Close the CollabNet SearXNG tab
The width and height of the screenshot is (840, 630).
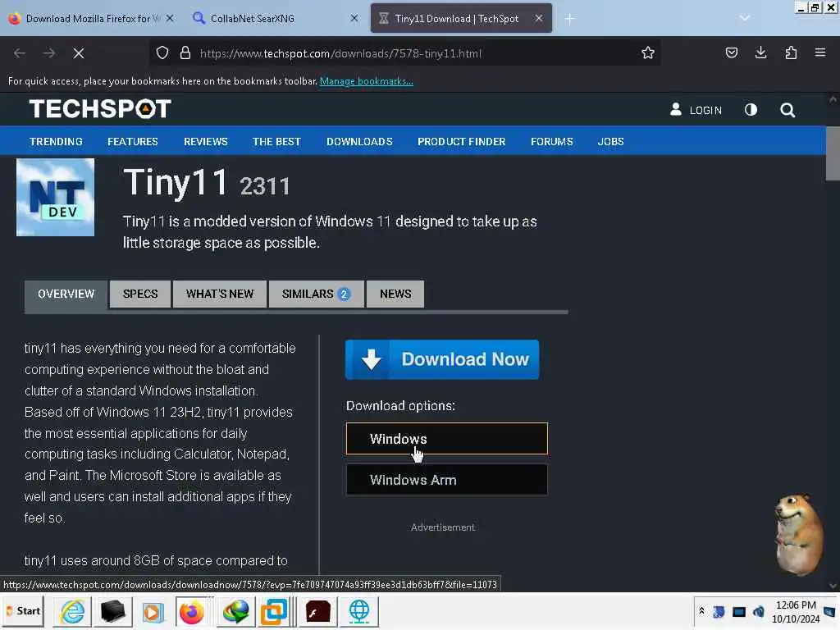tap(354, 18)
